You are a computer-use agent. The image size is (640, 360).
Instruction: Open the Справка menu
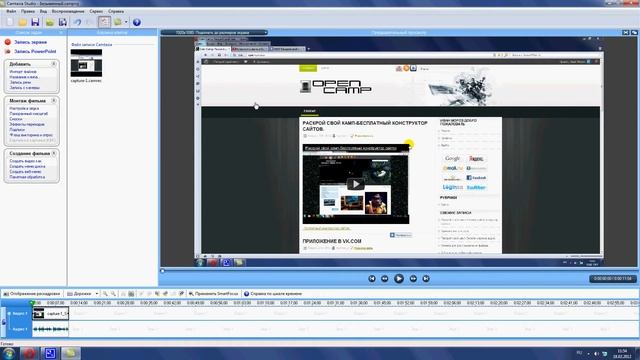116,11
